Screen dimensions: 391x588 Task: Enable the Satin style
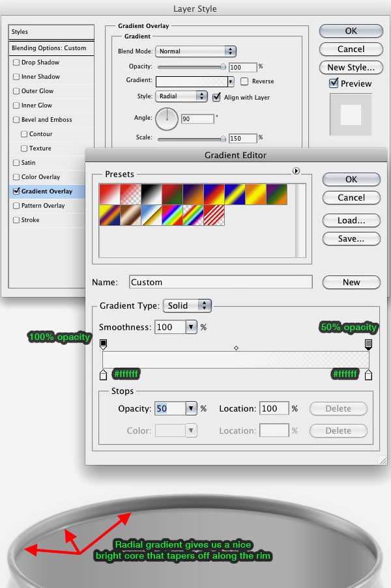tap(16, 162)
